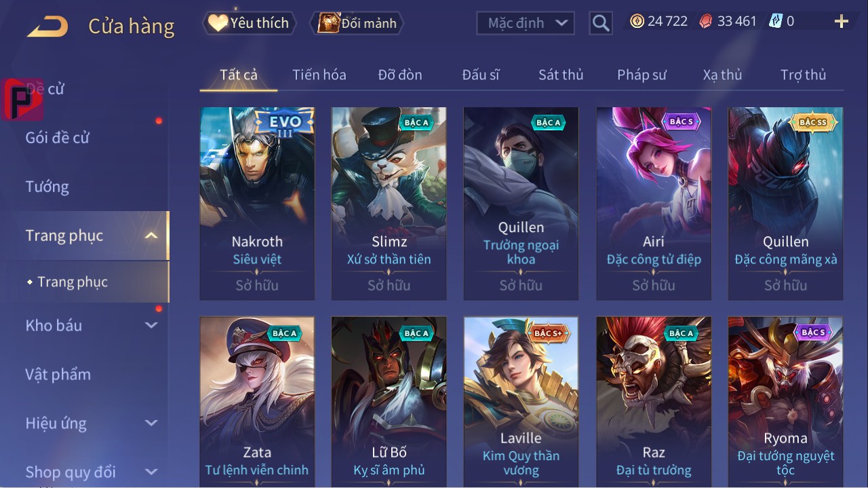Screen dimensions: 868x488
Task: Switch to the Tiến hóa tab
Action: (x=319, y=75)
